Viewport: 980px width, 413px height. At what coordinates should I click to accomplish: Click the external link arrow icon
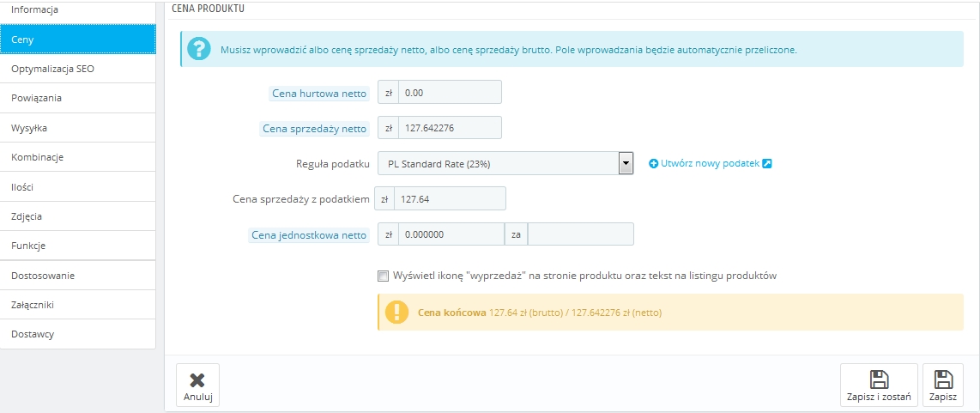[767, 163]
